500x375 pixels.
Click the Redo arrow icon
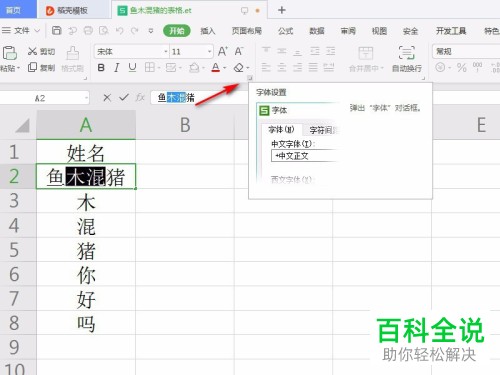click(134, 31)
